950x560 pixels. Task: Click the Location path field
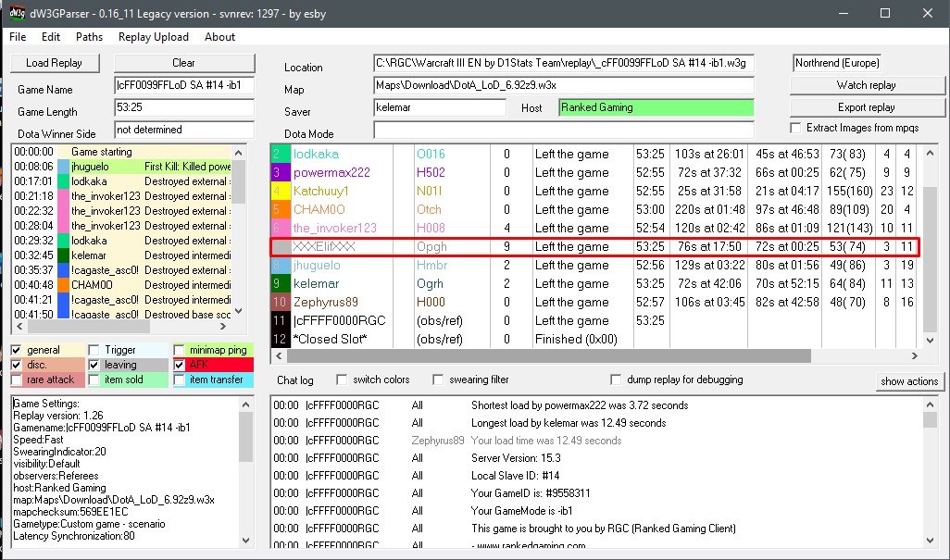(564, 63)
